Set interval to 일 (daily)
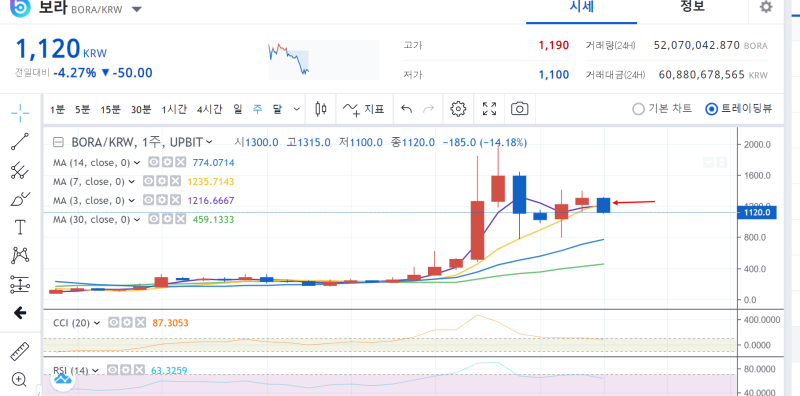Screen dimensions: 800x396 tap(238, 109)
